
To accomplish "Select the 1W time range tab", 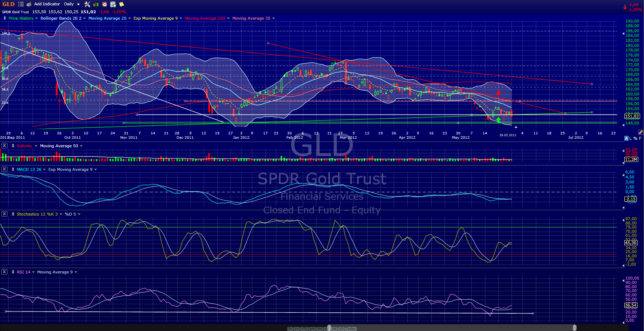I will pyautogui.click(x=334, y=329).
